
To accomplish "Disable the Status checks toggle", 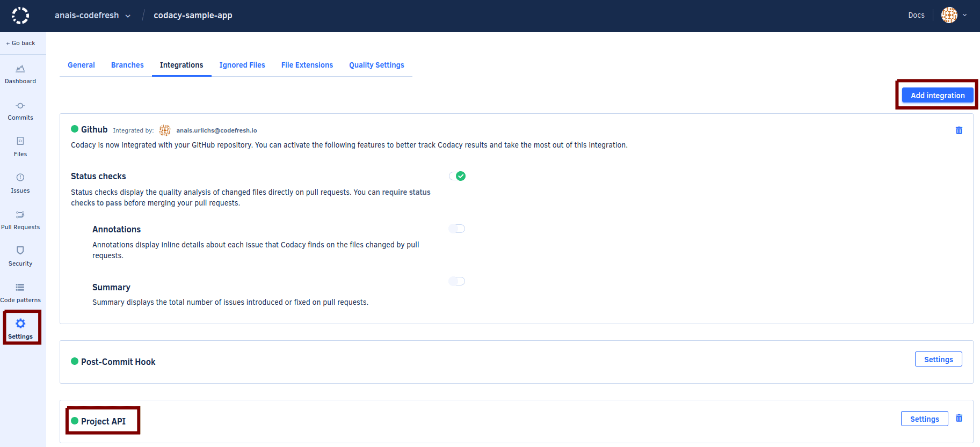I will [x=457, y=176].
